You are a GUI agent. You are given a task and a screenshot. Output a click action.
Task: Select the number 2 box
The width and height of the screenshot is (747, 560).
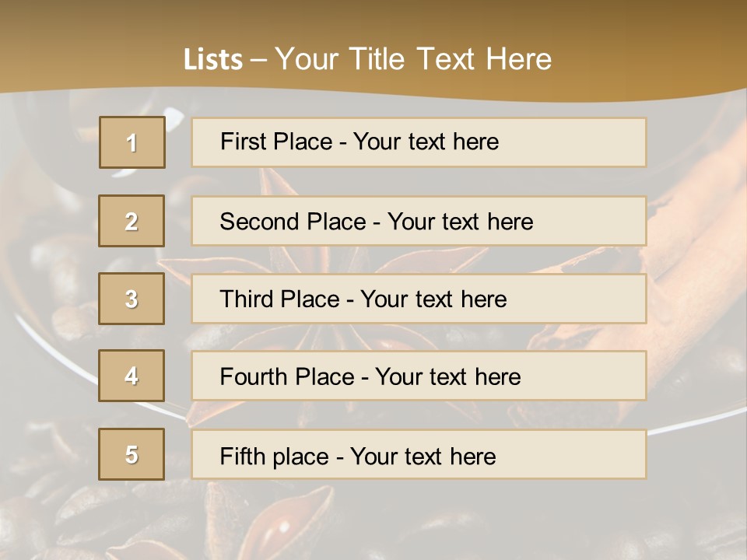[x=132, y=221]
